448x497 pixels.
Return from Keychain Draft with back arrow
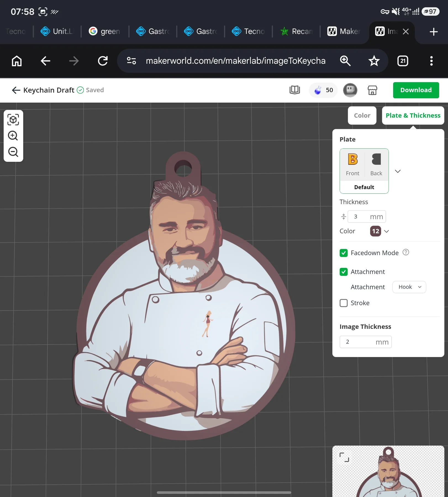coord(16,90)
